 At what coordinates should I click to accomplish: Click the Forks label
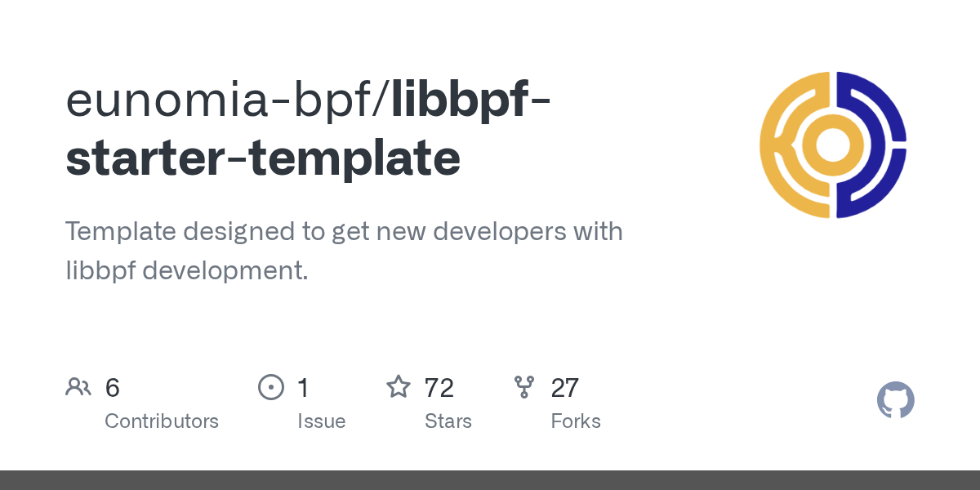pyautogui.click(x=575, y=421)
